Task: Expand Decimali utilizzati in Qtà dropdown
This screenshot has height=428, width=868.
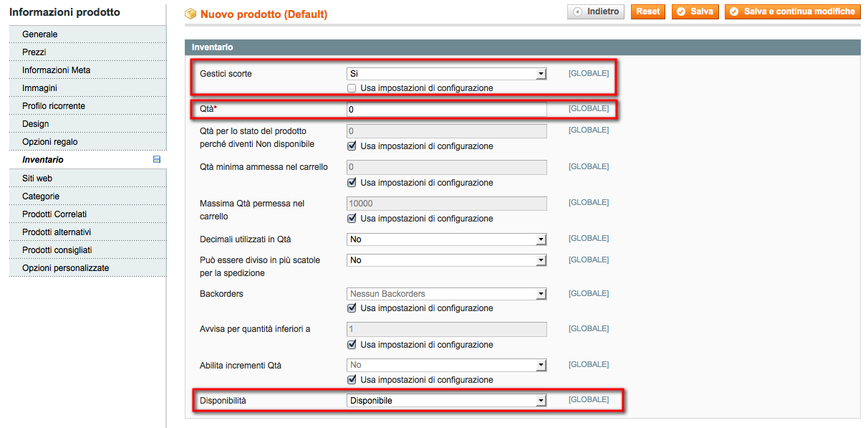Action: pyautogui.click(x=447, y=239)
